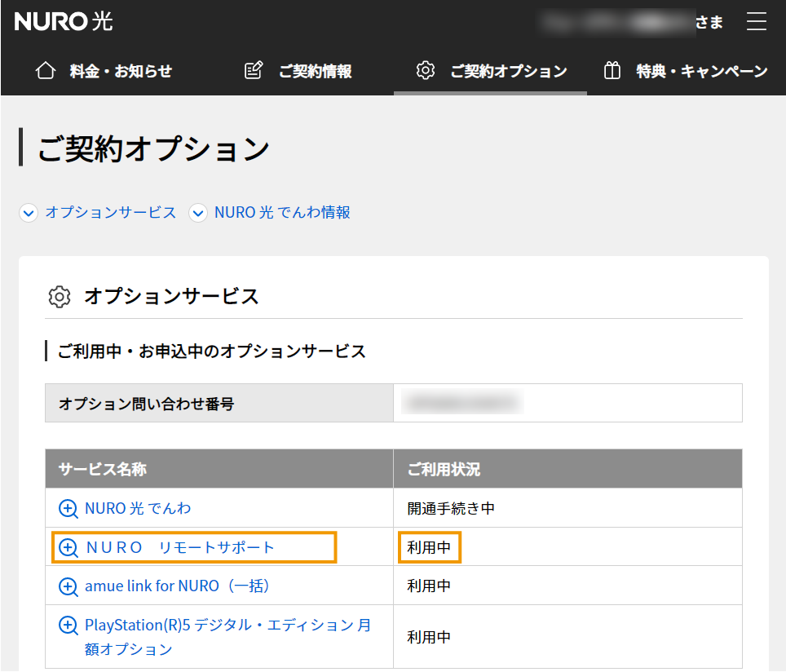Click 利用中 status for NURO リモートサポート

coord(429,547)
